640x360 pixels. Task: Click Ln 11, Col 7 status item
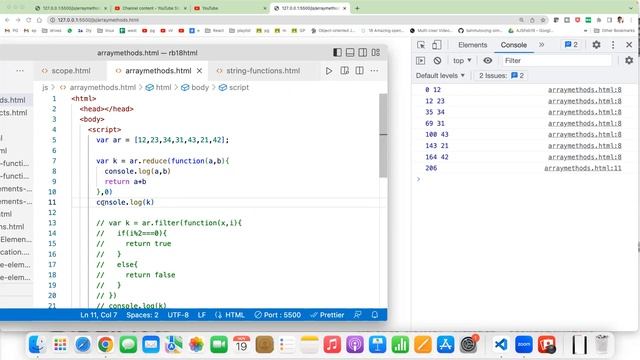99,315
